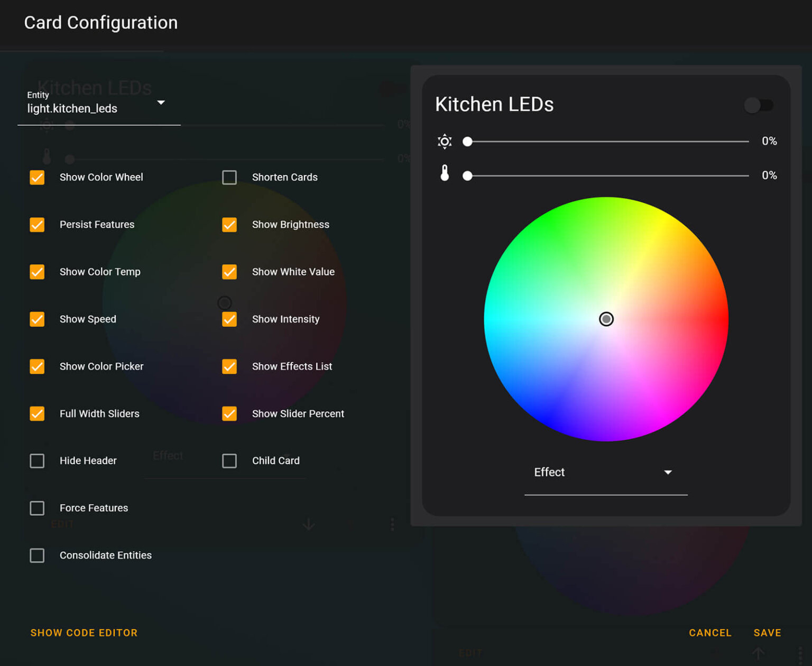Viewport: 812px width, 666px height.
Task: Expand the entity dropdown caret arrow
Action: 161,103
